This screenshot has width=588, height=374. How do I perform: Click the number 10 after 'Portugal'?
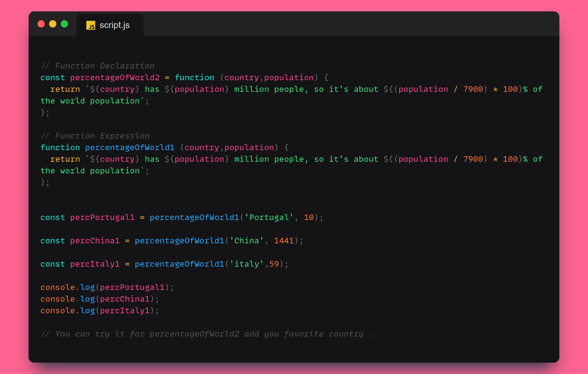click(309, 217)
